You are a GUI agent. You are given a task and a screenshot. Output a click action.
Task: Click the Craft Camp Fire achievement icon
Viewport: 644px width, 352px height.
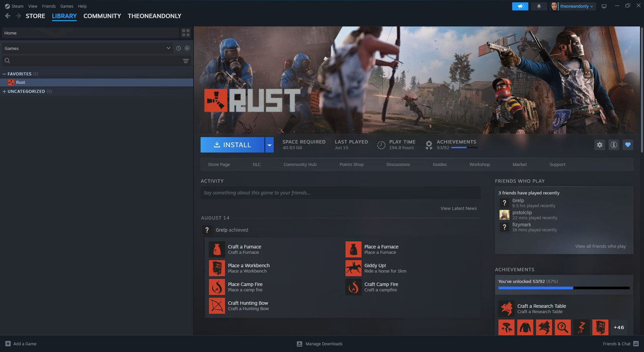coord(353,287)
